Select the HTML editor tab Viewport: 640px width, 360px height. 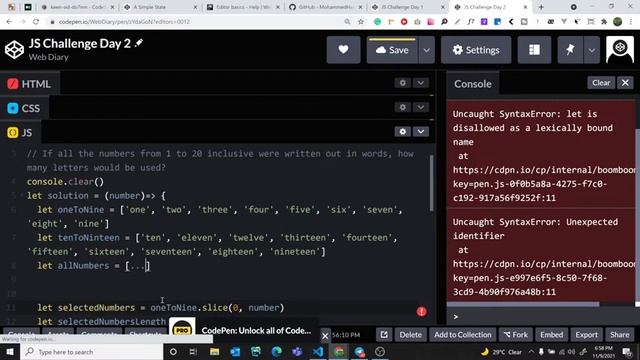[x=29, y=84]
